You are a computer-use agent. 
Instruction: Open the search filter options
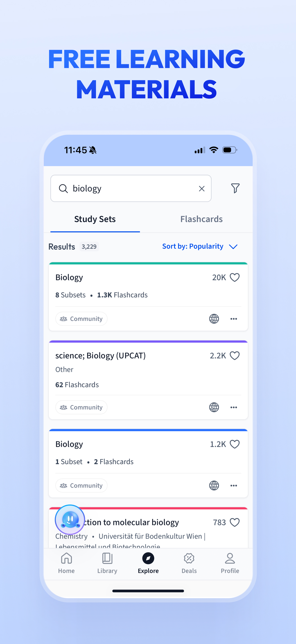(x=235, y=188)
